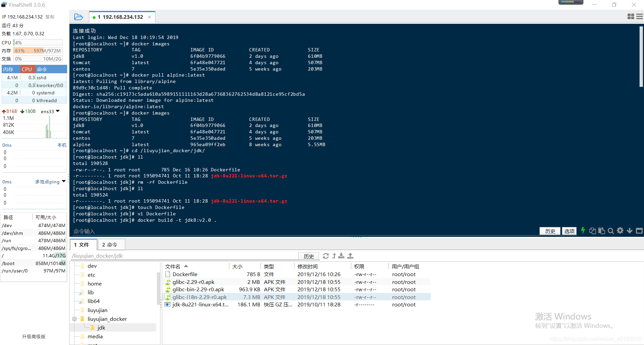
Task: Sort processes by CPU column
Action: 27,70
